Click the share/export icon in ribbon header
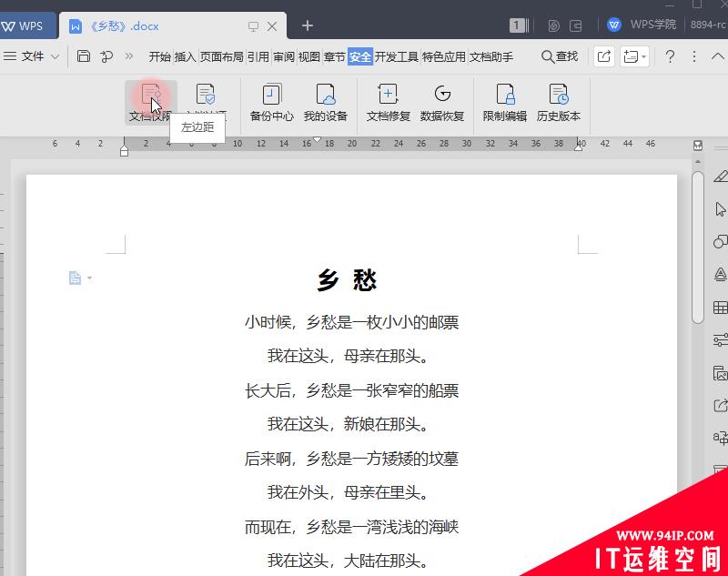 tap(604, 56)
